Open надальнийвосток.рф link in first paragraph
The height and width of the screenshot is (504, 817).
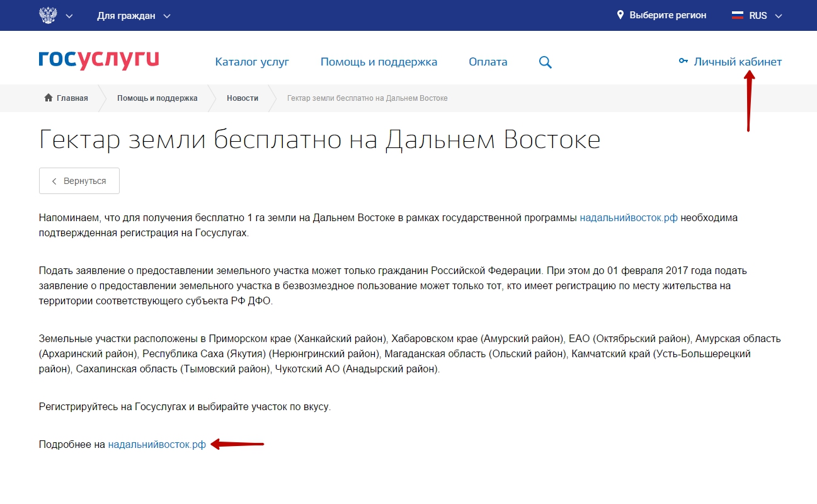pyautogui.click(x=629, y=218)
